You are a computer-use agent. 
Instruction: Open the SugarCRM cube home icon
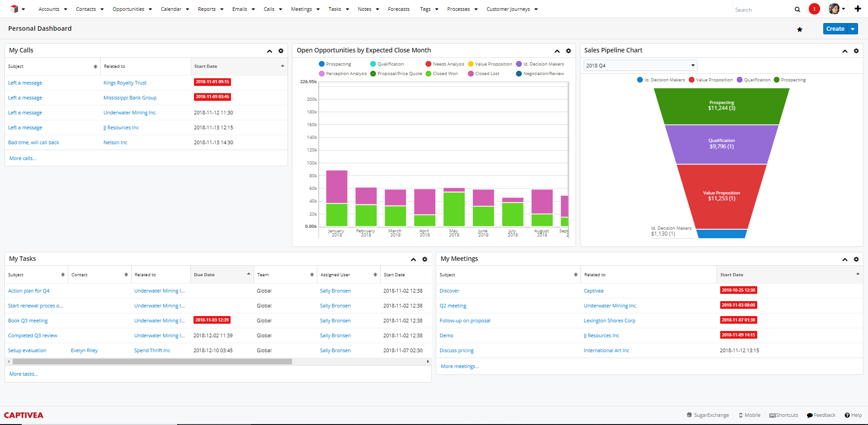[14, 9]
